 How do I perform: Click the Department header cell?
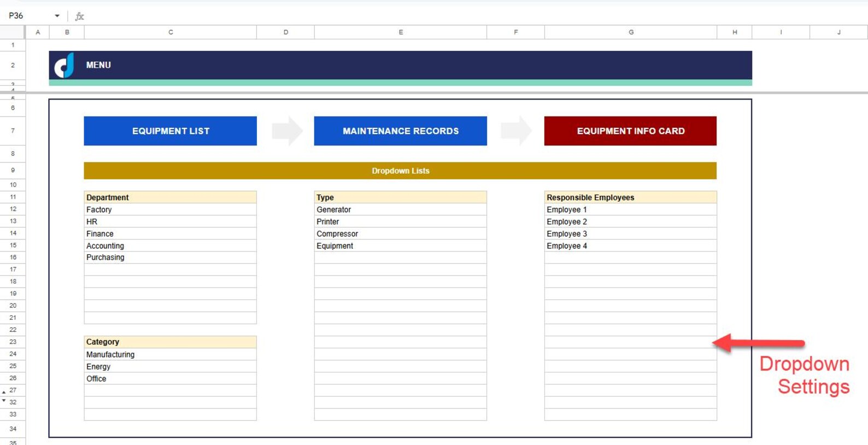[x=171, y=197]
